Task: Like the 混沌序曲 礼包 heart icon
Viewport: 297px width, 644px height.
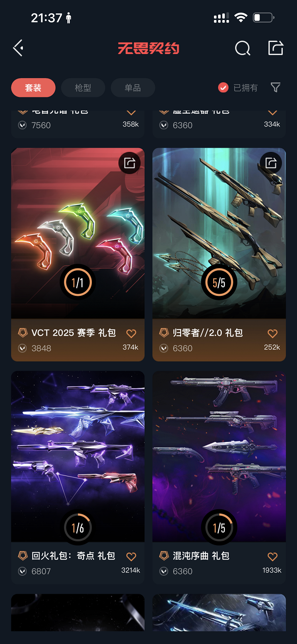Action: pos(272,556)
